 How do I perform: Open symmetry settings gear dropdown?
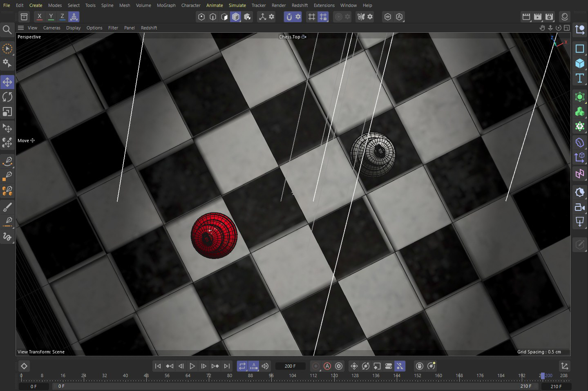[370, 17]
